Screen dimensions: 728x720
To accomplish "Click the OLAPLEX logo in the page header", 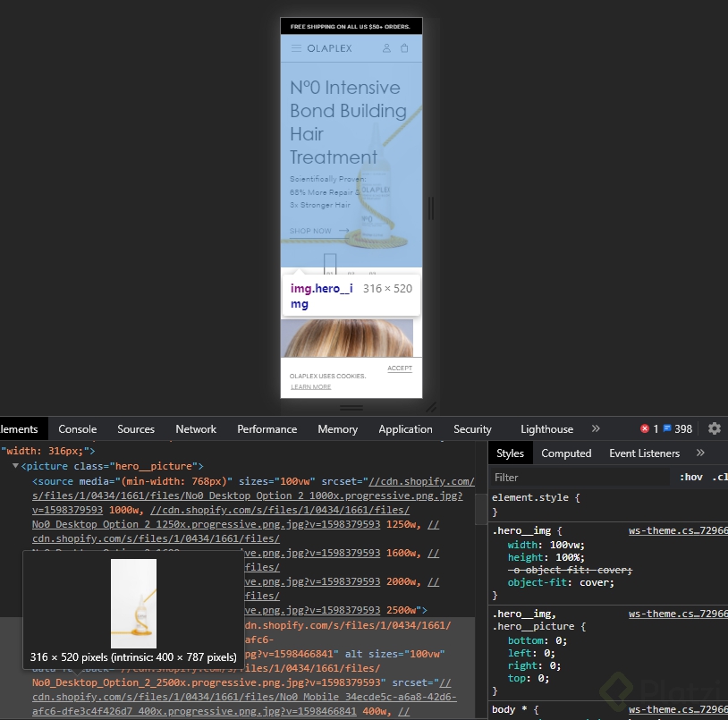I will coord(329,48).
